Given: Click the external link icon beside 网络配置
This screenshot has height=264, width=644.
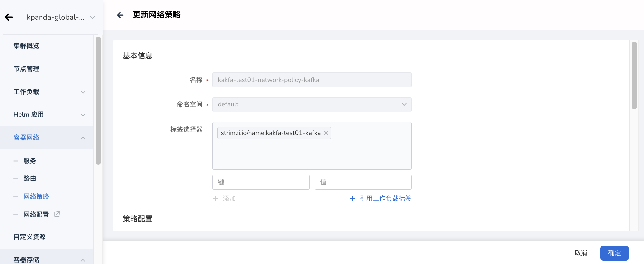Looking at the screenshot, I should tap(57, 214).
